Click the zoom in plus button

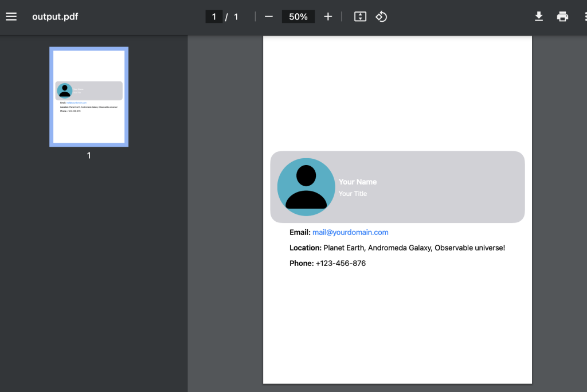(x=328, y=17)
